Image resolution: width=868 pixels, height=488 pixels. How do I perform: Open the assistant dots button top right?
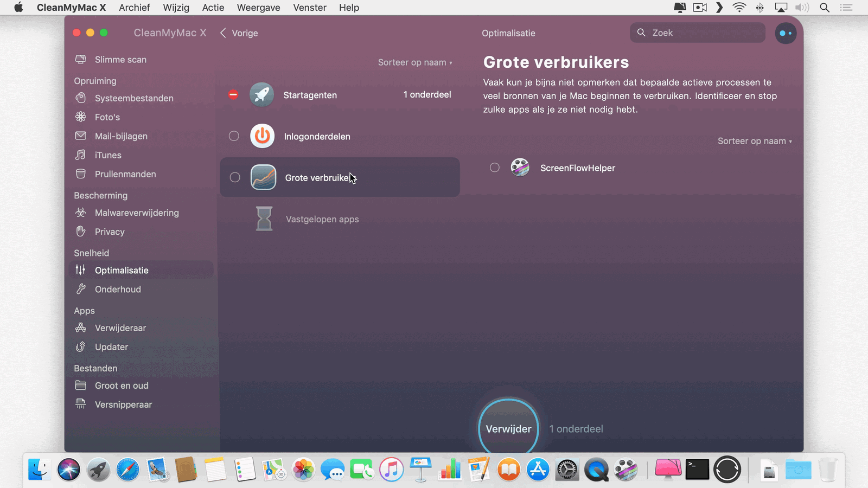[x=786, y=33]
